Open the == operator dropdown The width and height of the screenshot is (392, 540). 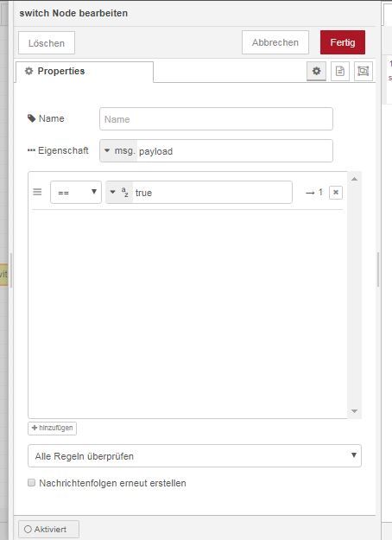click(76, 192)
